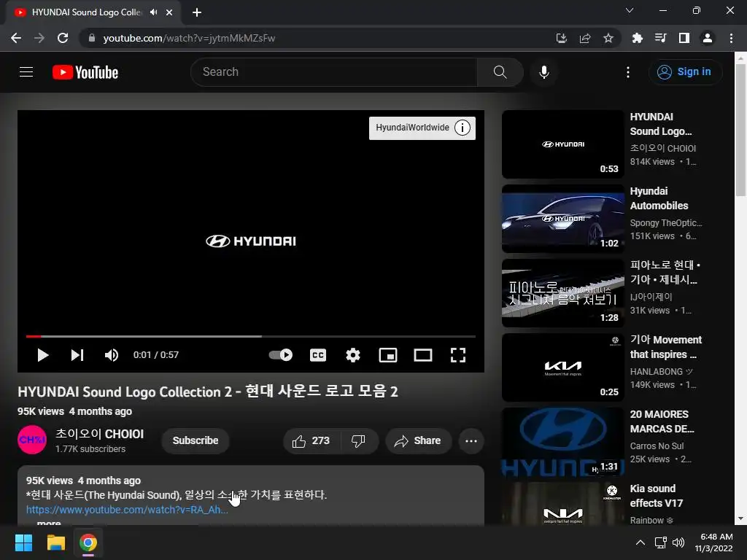Focus the YouTube Search field
This screenshot has width=747, height=560.
point(333,72)
